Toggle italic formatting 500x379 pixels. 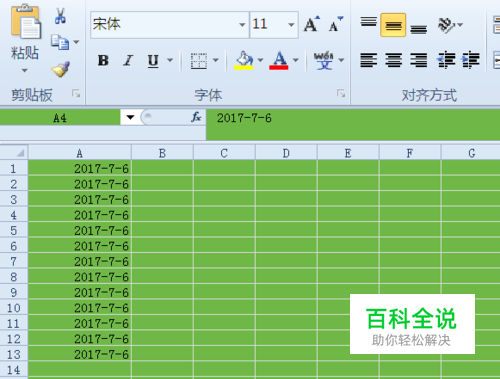pos(128,60)
